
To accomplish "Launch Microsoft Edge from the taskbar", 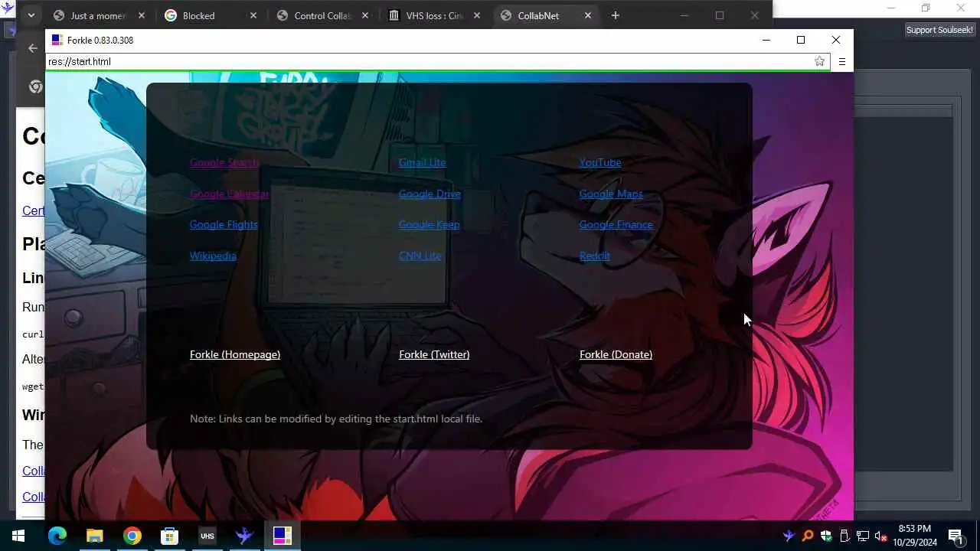I will [x=57, y=536].
